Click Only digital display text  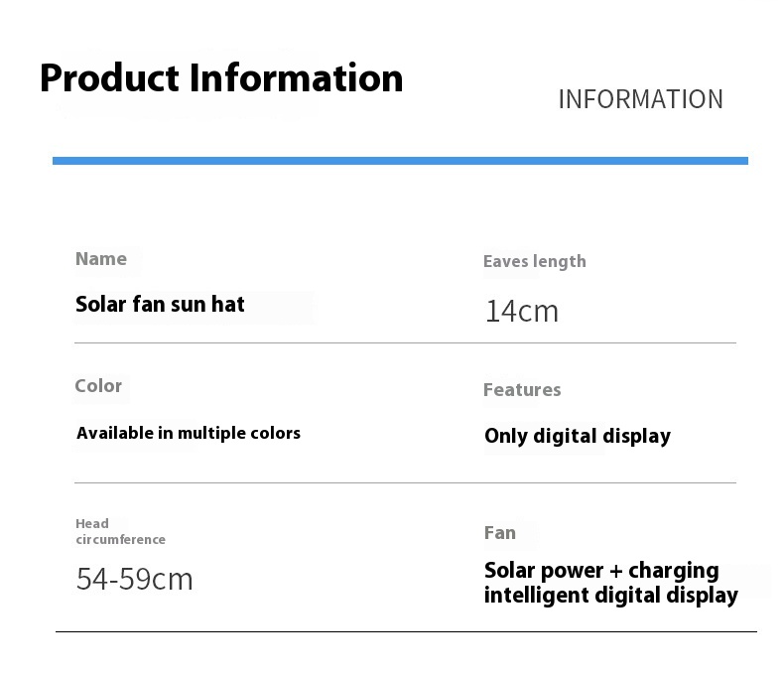(x=578, y=436)
